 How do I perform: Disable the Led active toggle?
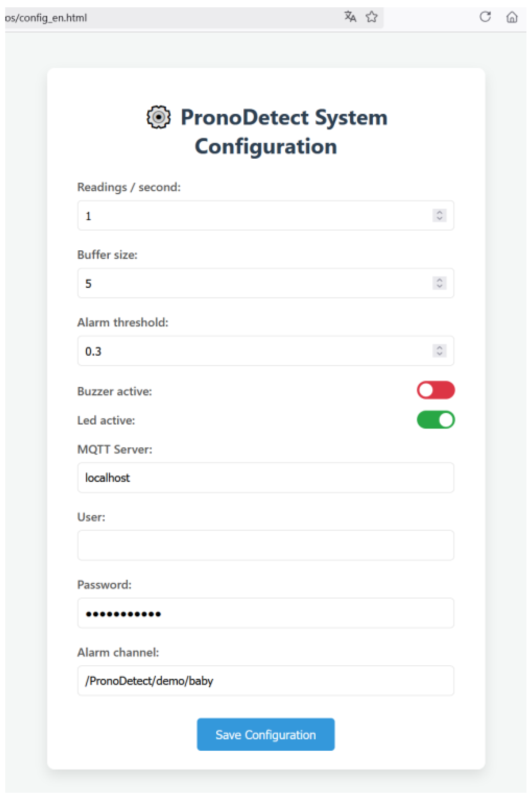[x=436, y=420]
